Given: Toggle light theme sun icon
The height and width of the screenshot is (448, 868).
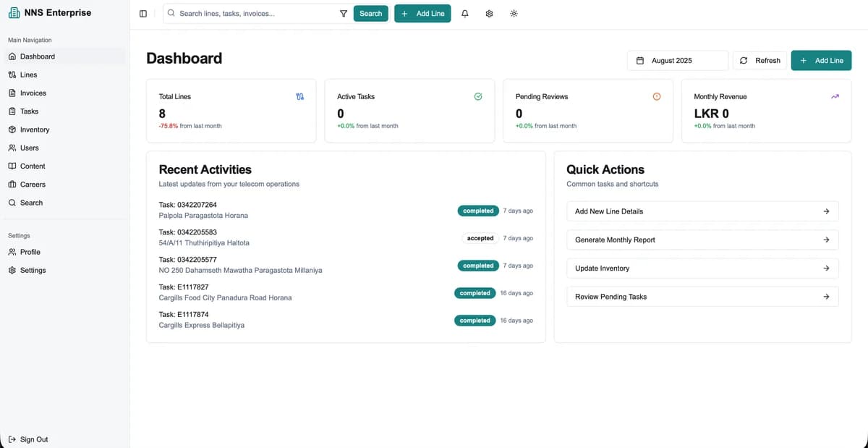Looking at the screenshot, I should click(514, 14).
